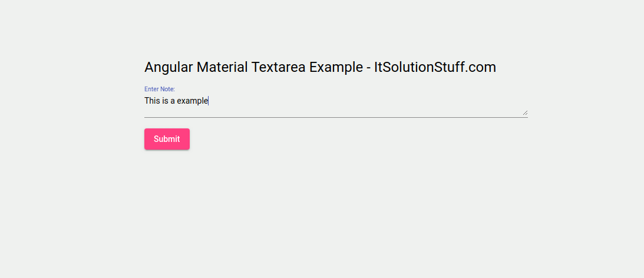Click the underline beneath the note textarea
The width and height of the screenshot is (644, 278).
tap(336, 117)
